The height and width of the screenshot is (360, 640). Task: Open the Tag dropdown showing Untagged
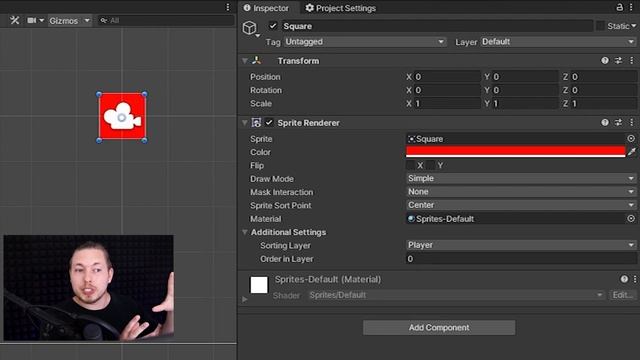(364, 42)
